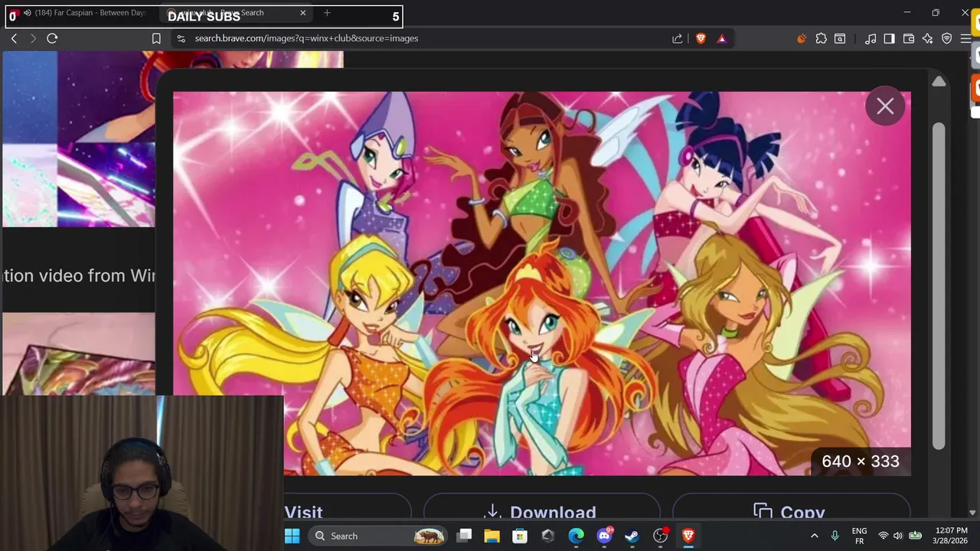The image size is (980, 551).
Task: Open the clock showing 12:07 PM
Action: point(952,536)
